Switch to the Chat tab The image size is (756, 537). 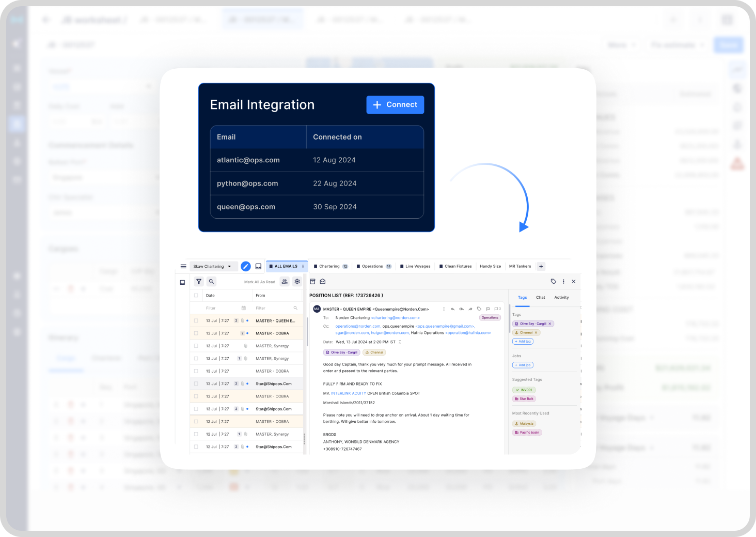point(541,298)
